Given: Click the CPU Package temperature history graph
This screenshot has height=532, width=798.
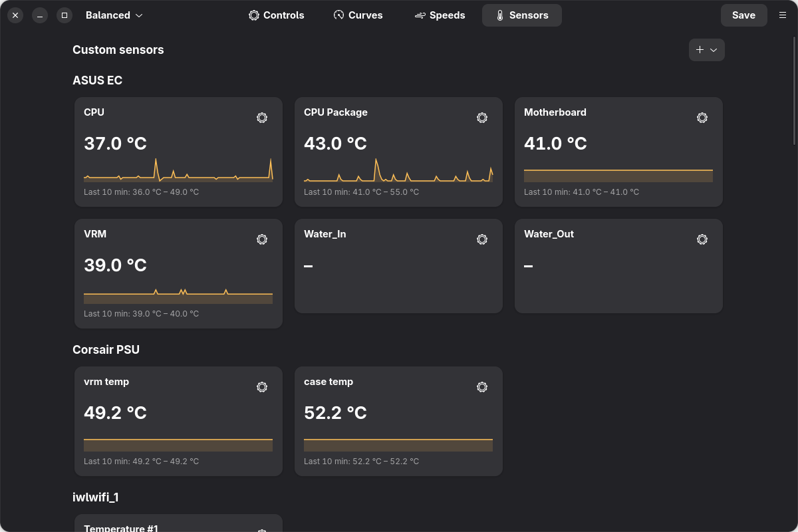Looking at the screenshot, I should (398, 170).
